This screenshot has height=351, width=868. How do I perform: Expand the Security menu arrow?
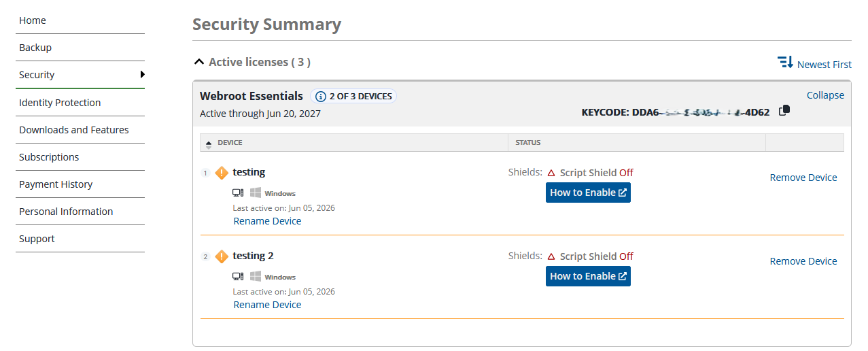(143, 74)
